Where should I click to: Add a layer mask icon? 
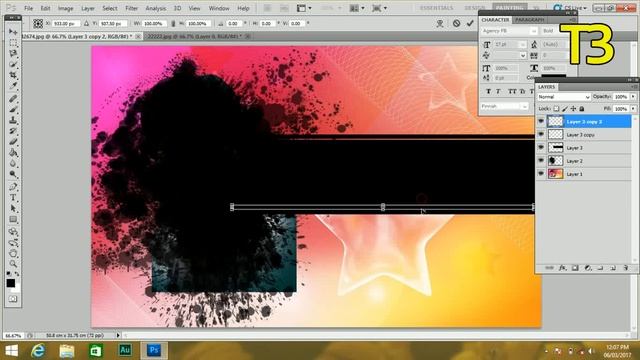coord(575,268)
